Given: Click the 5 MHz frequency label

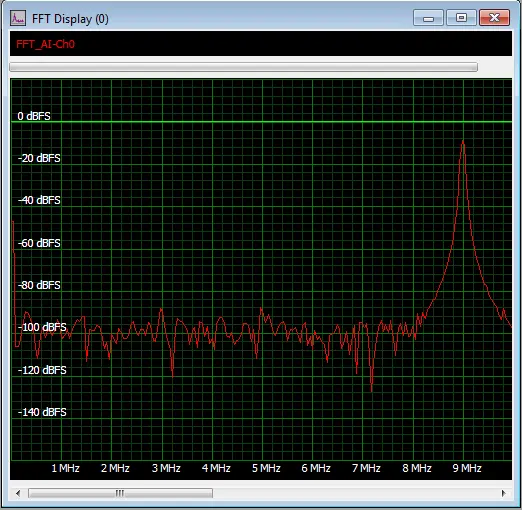Looking at the screenshot, I should (266, 468).
